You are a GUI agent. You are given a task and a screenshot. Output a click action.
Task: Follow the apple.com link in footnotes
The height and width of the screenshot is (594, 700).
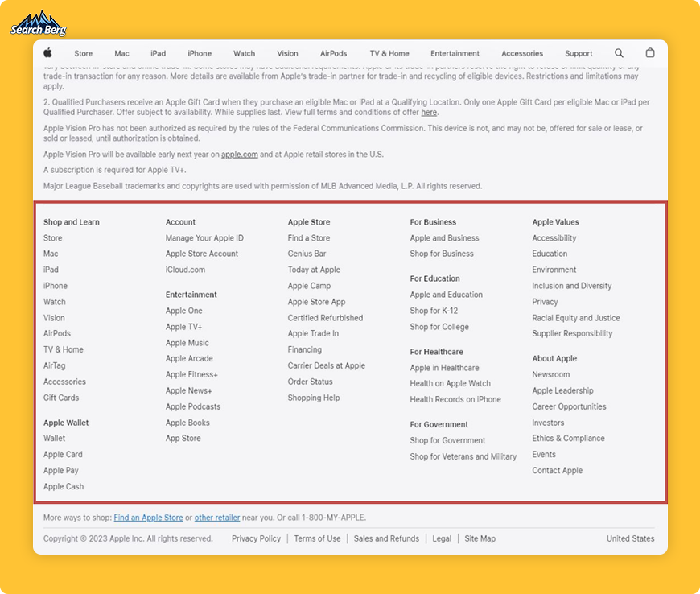[239, 155]
